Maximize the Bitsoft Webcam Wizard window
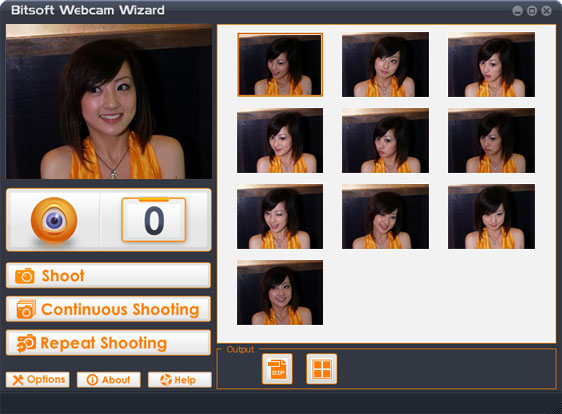This screenshot has width=562, height=414. click(532, 11)
